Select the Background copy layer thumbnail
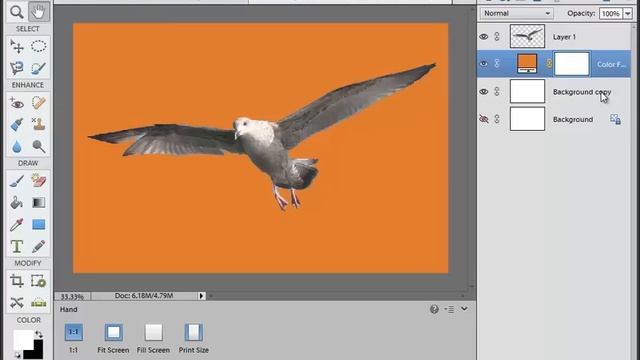The width and height of the screenshot is (640, 360). coord(527,91)
